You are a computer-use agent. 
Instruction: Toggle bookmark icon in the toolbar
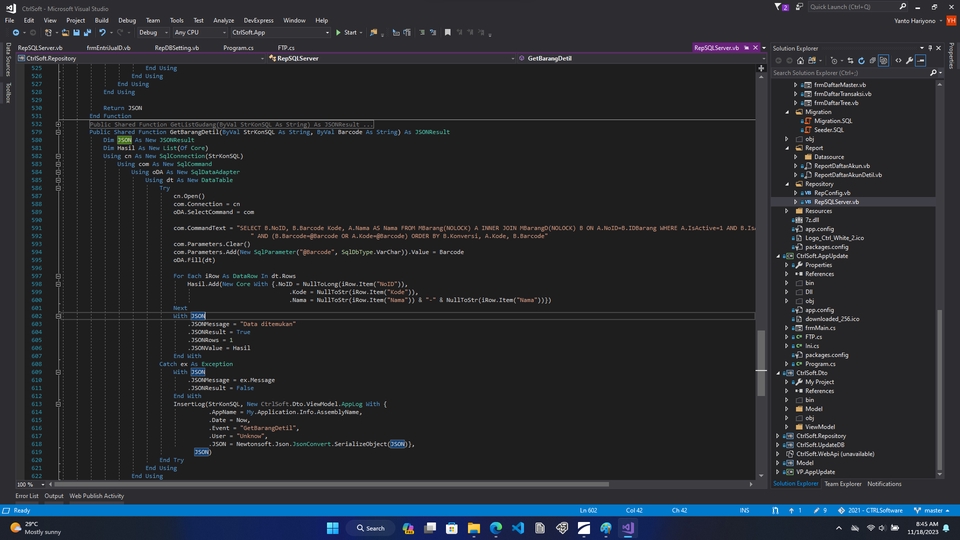[448, 32]
